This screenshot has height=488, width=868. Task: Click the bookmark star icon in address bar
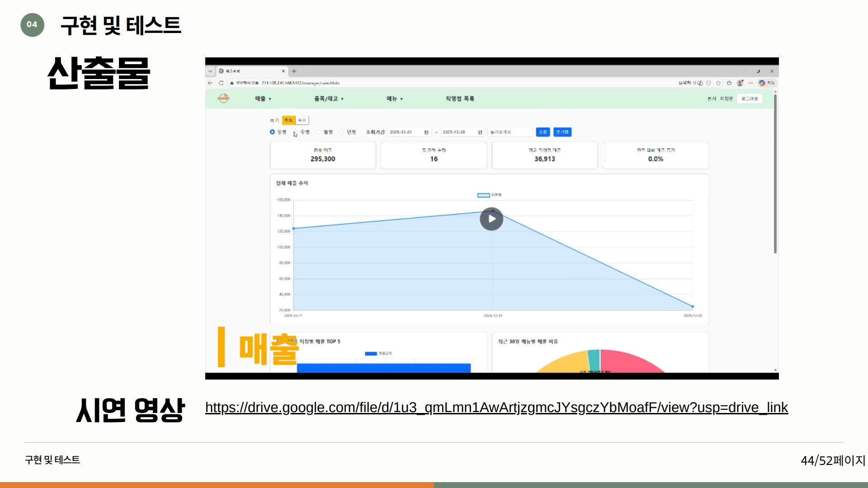coord(718,83)
